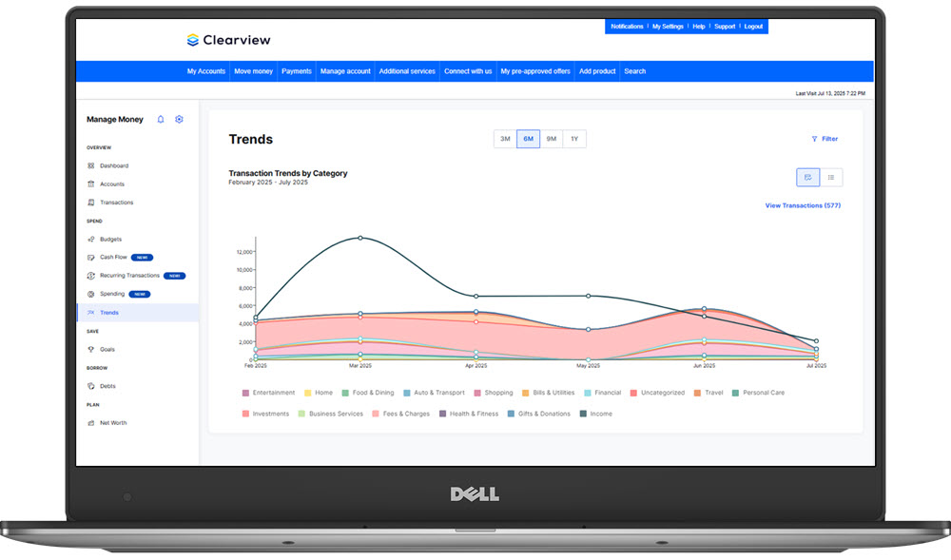Open the My Accounts menu item
This screenshot has width=951, height=560.
(x=206, y=71)
